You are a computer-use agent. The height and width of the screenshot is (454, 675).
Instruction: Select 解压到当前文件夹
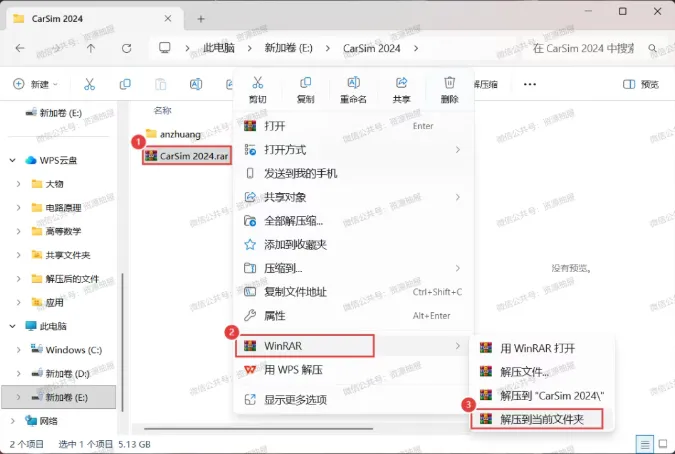[x=542, y=419]
